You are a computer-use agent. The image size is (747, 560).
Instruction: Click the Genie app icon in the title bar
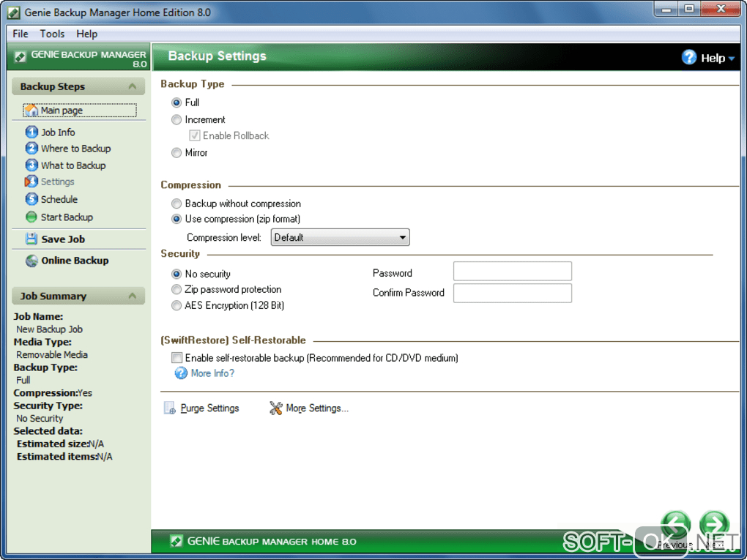pos(13,12)
